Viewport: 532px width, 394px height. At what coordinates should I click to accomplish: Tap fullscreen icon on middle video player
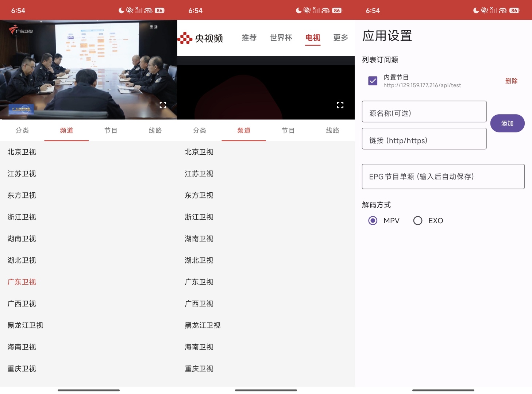340,105
